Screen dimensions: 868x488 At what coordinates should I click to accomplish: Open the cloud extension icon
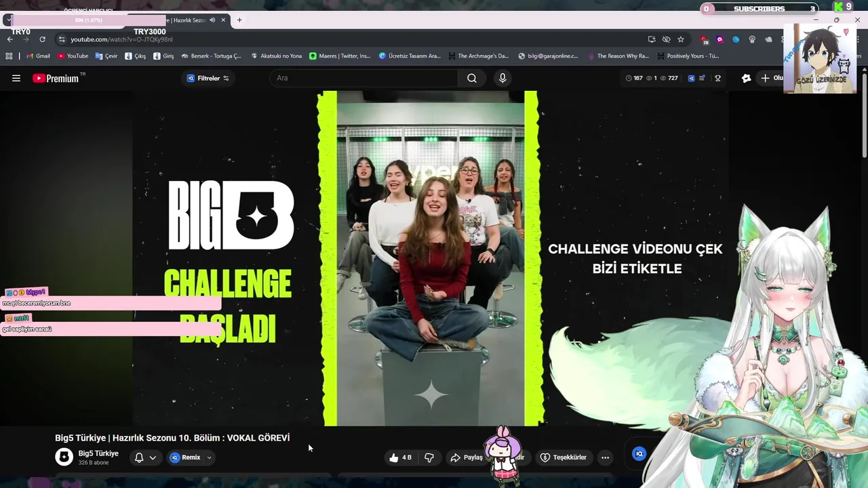click(770, 39)
